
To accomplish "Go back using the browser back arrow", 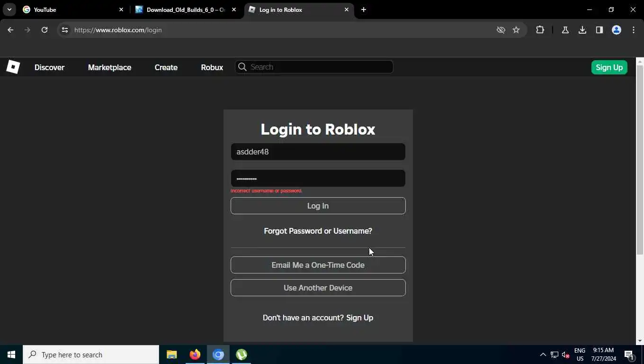I will click(10, 30).
